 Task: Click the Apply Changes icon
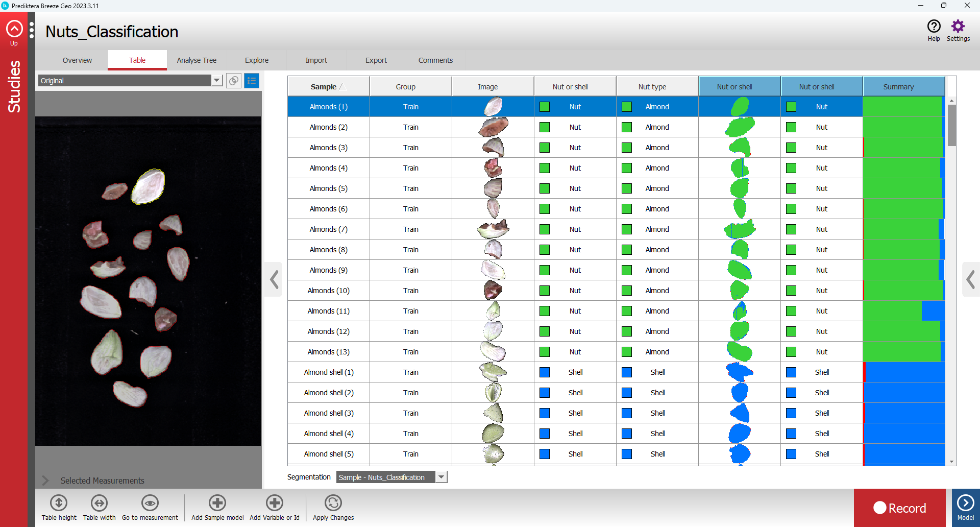tap(333, 503)
